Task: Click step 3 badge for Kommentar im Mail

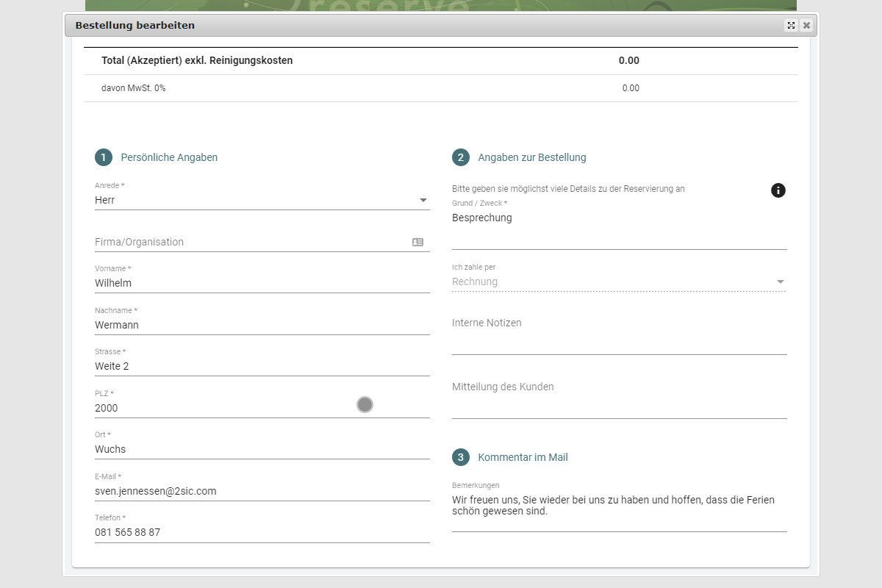Action: (x=461, y=457)
